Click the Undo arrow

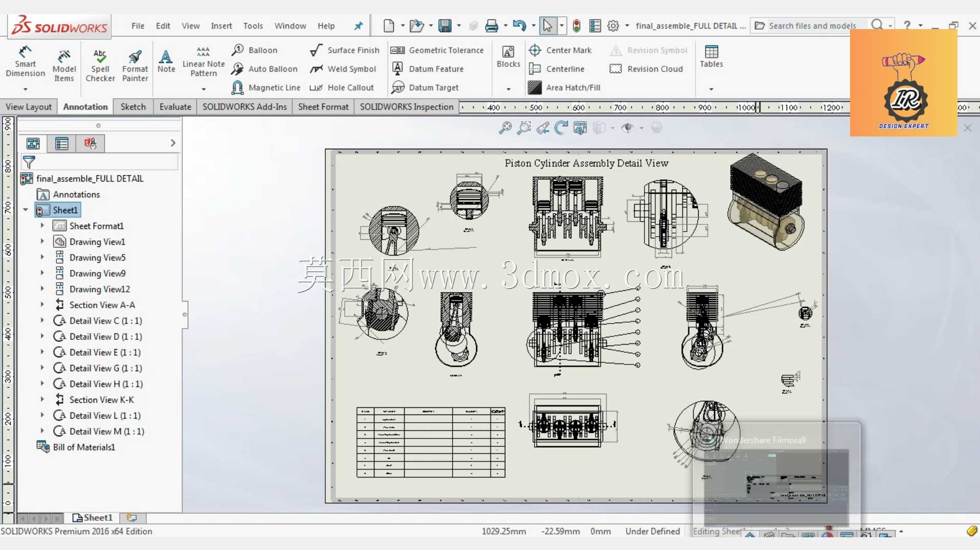519,26
